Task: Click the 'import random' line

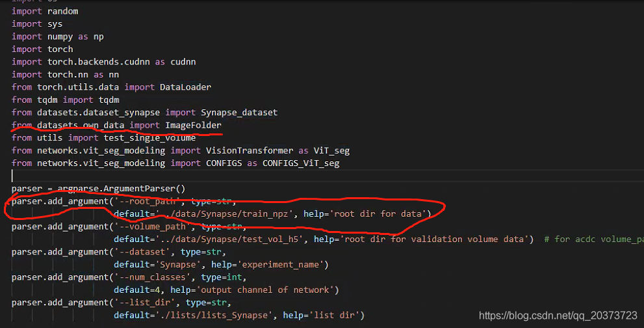Action: [x=44, y=11]
